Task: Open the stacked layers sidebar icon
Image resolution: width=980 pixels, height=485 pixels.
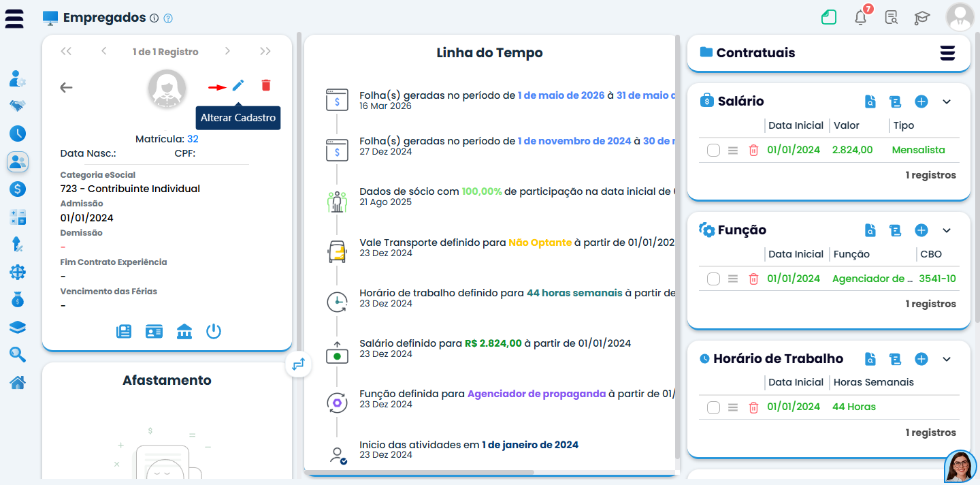Action: 18,328
